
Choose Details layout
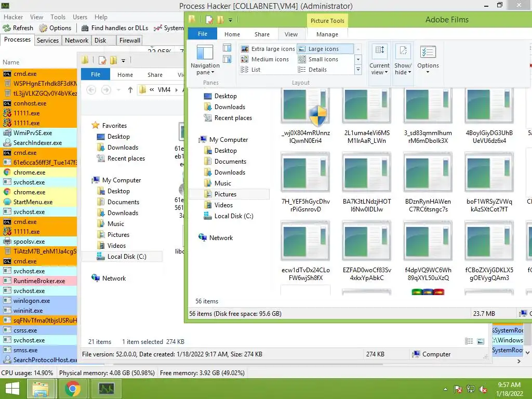coord(312,70)
